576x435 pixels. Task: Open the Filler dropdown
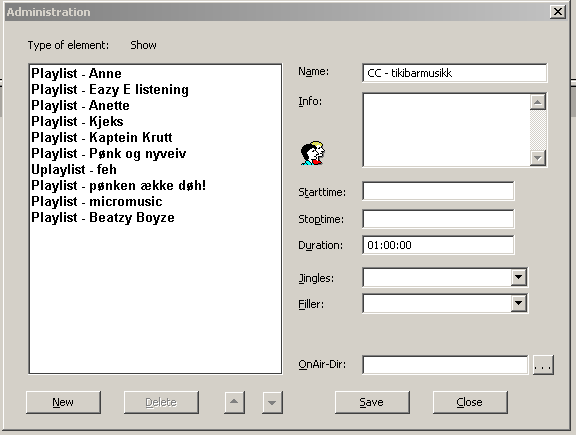pyautogui.click(x=519, y=303)
